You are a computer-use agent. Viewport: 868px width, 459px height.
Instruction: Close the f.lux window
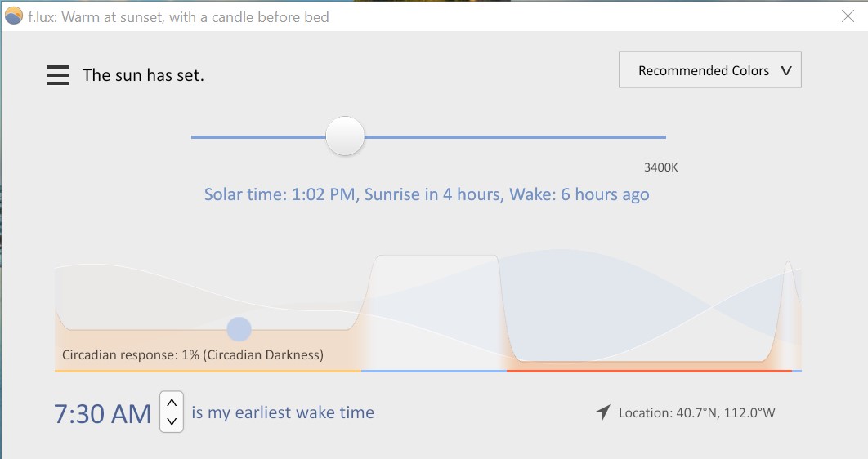[x=848, y=16]
